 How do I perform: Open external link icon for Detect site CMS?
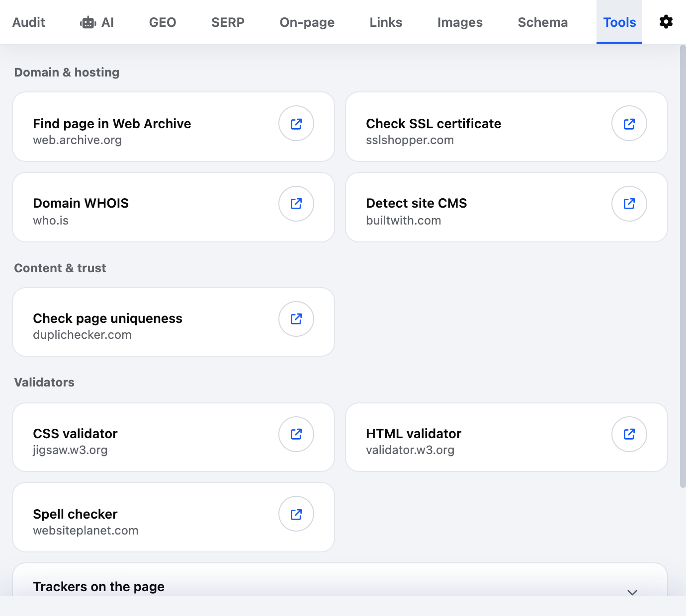tap(629, 204)
